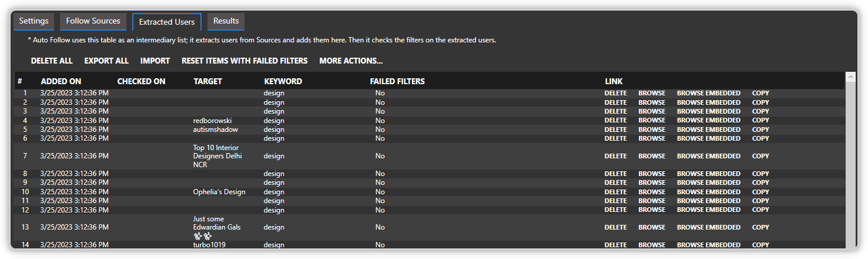868x259 pixels.
Task: Copy link for Ophelia's Design row
Action: (760, 192)
